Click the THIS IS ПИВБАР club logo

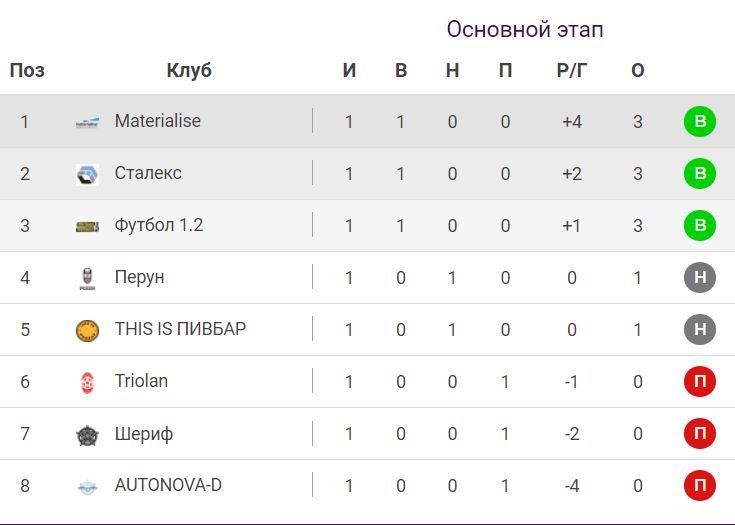coord(88,330)
